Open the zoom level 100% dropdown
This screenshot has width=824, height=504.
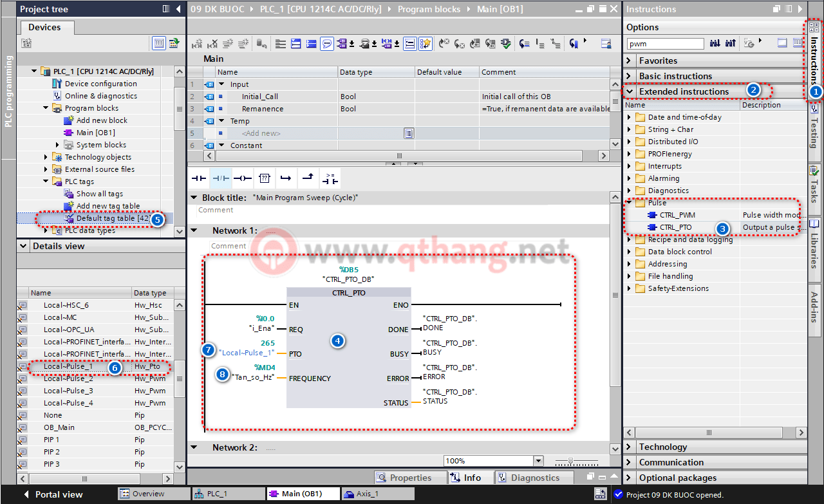(x=538, y=461)
